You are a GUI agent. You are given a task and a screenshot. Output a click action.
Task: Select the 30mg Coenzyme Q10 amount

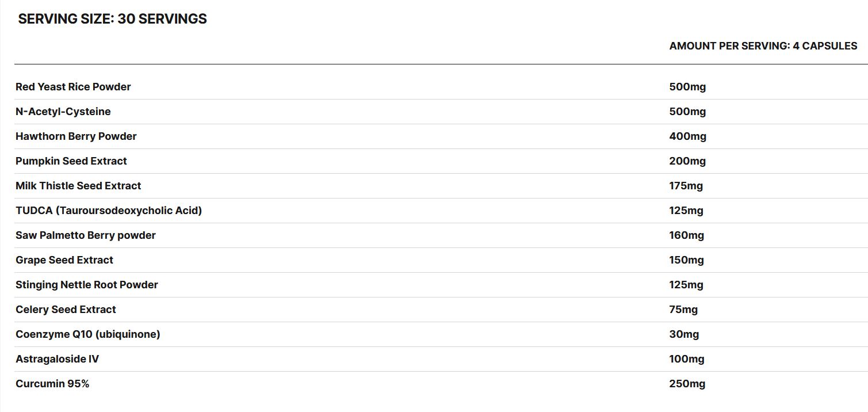tap(685, 334)
